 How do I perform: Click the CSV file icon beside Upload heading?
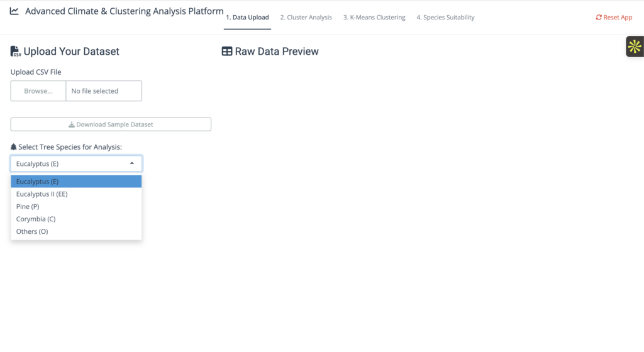(16, 52)
